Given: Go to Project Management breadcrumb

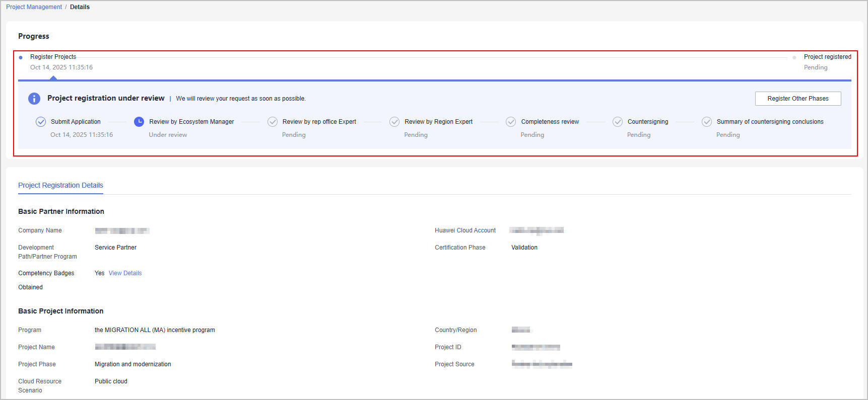Looking at the screenshot, I should click(34, 7).
